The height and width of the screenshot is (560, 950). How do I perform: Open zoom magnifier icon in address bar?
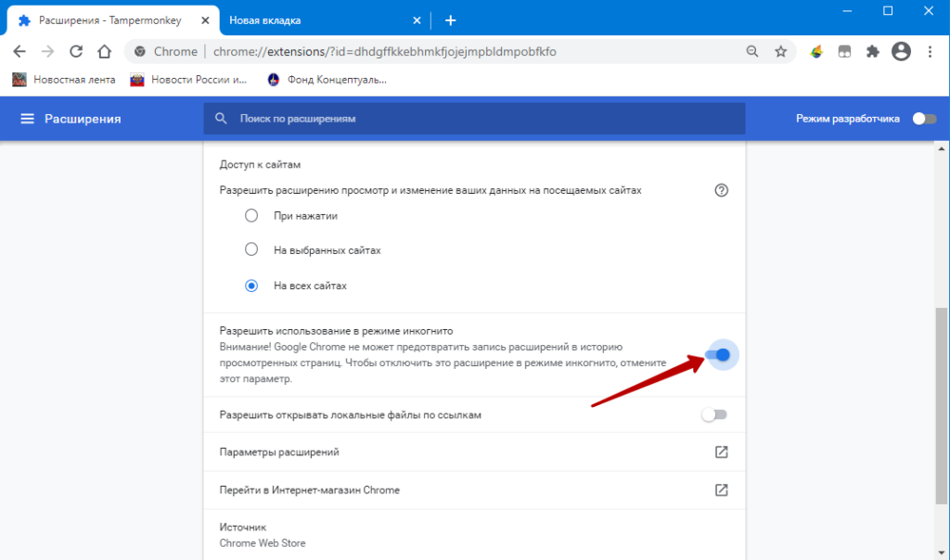pos(752,52)
